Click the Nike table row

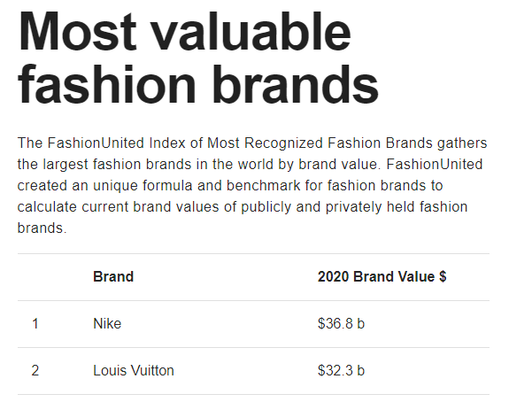coord(253,324)
